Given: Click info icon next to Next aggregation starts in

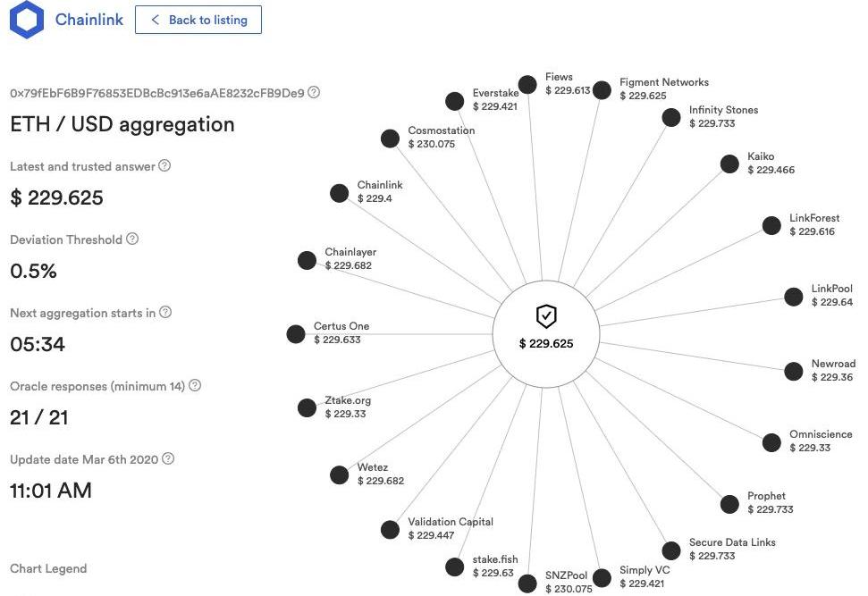Looking at the screenshot, I should (165, 313).
